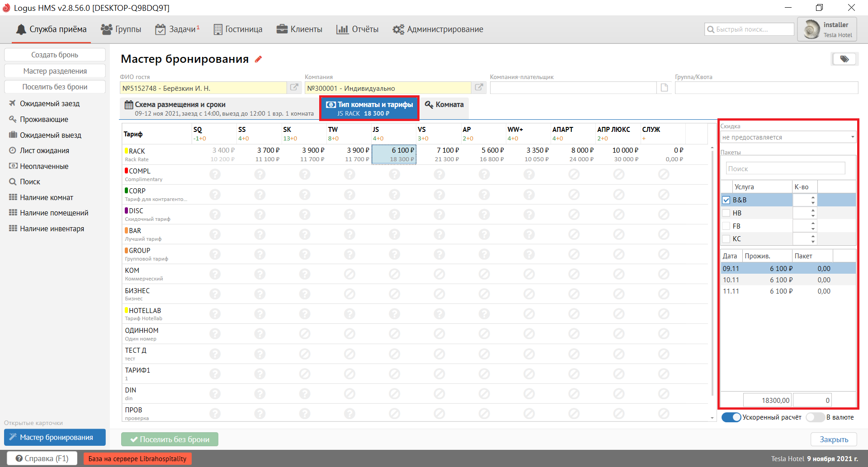Open the installer user profile avatar
This screenshot has height=467, width=868.
tap(812, 29)
